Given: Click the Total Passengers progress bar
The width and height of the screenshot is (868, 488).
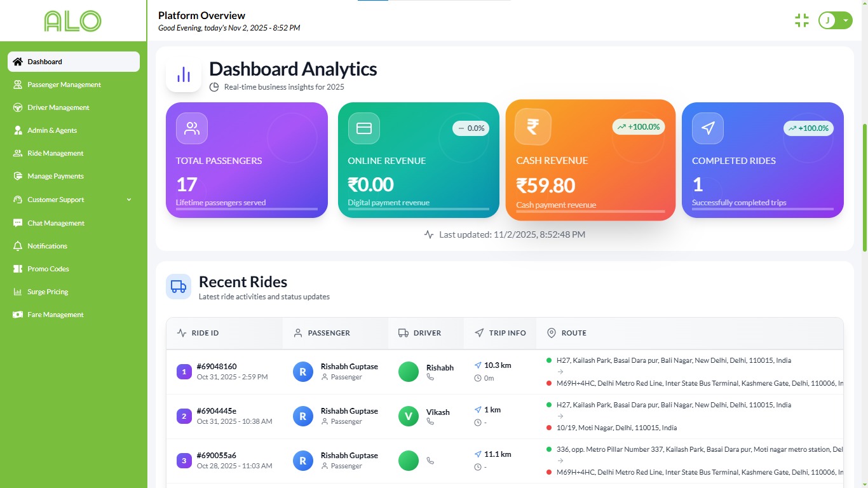Looking at the screenshot, I should click(x=247, y=208).
